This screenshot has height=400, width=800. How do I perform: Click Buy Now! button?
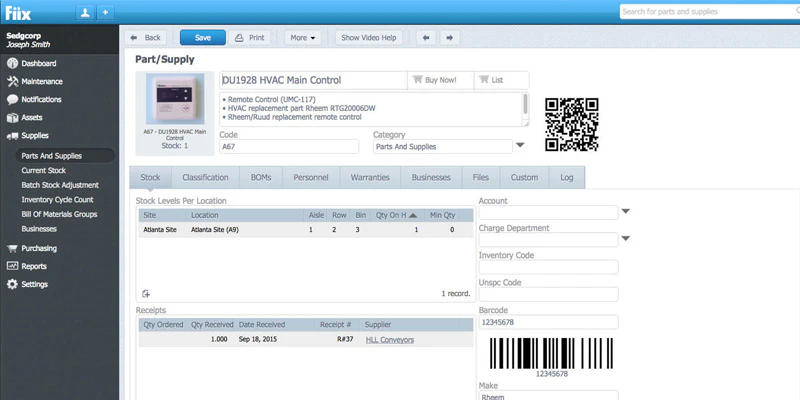pos(440,80)
